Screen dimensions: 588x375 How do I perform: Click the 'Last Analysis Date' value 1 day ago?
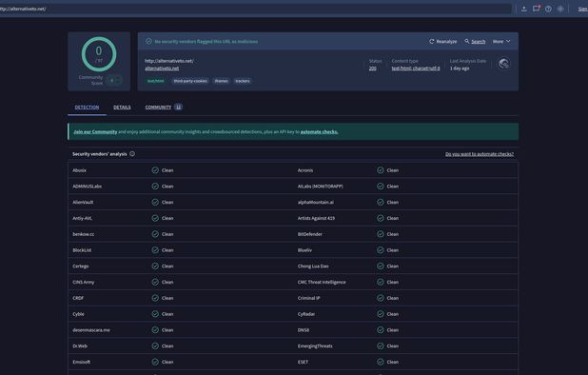pyautogui.click(x=460, y=69)
